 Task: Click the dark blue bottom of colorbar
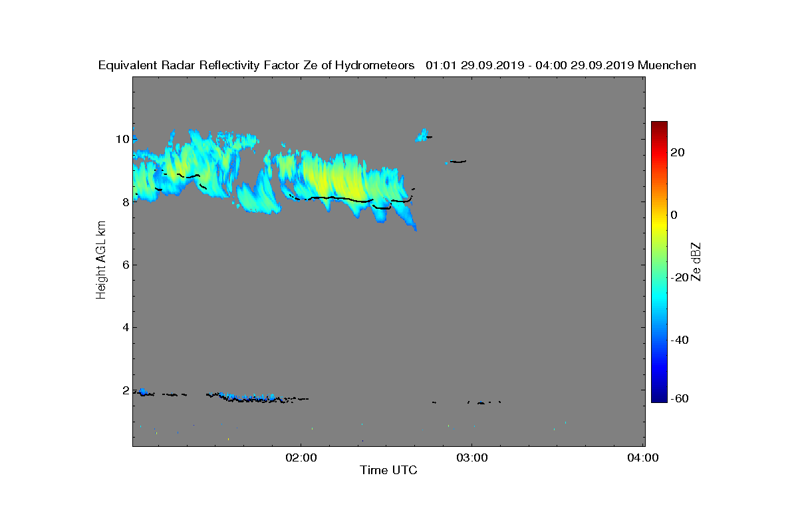[659, 397]
